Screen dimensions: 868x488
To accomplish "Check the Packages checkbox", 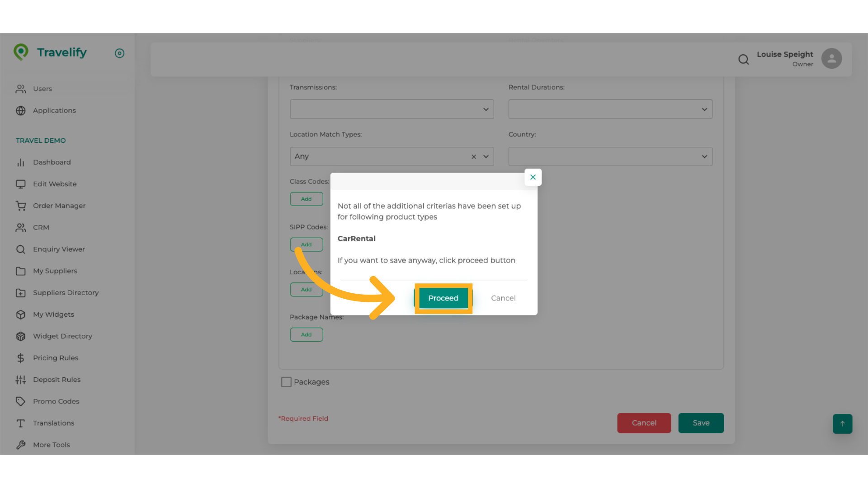I will (286, 382).
